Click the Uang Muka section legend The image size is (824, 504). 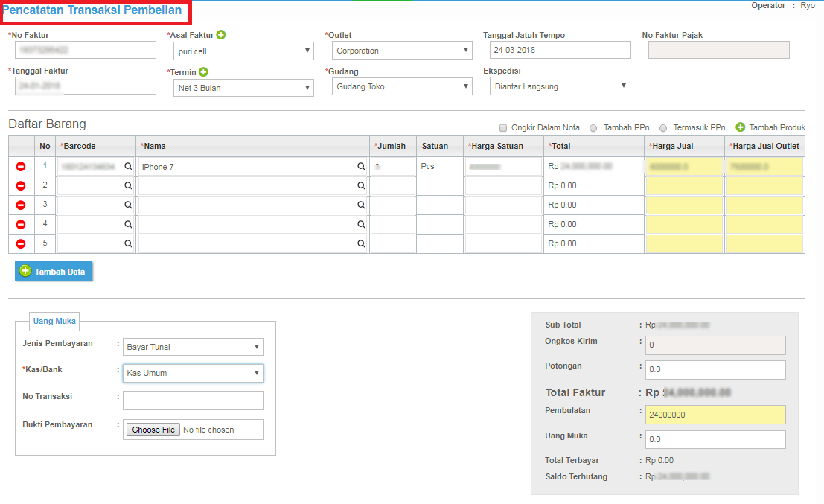tap(54, 321)
